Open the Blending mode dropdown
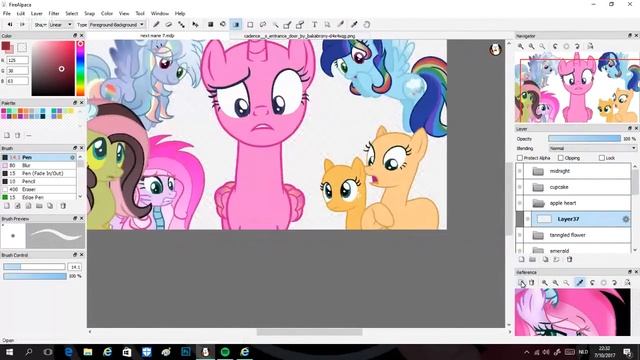 [592, 148]
